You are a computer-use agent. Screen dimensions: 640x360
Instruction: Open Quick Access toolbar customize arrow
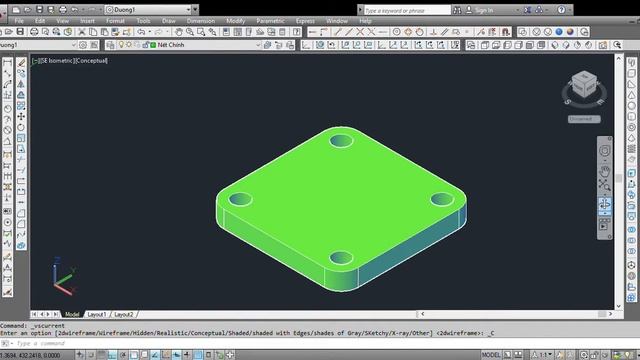(196, 9)
